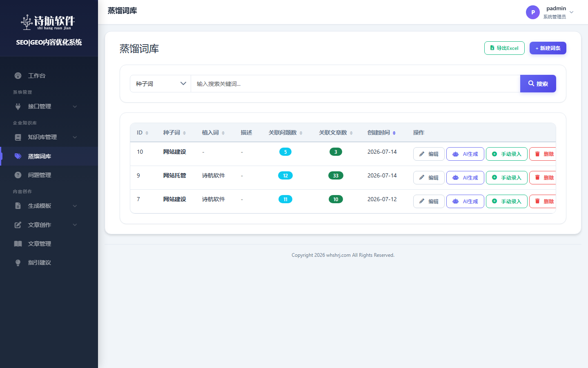Focus the 输入搜索关键词 search field
Screen dimensions: 588x368
point(355,83)
